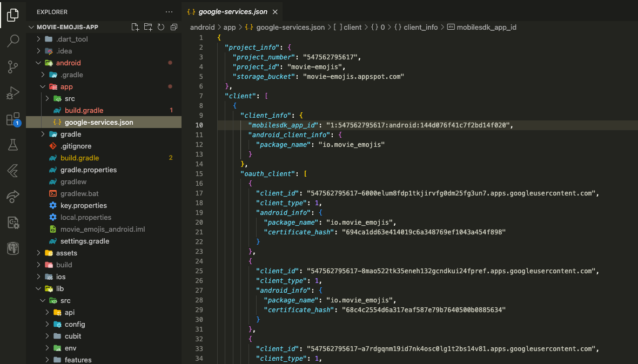Open the android-level build.gradle showing 2 problems
This screenshot has width=638, height=364.
[104, 158]
